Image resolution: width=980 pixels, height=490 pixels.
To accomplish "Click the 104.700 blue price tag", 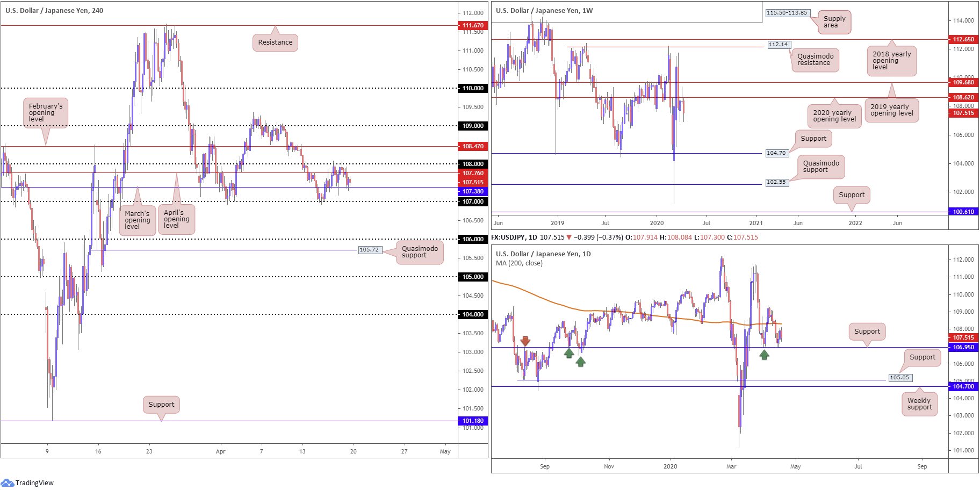I will tap(963, 386).
